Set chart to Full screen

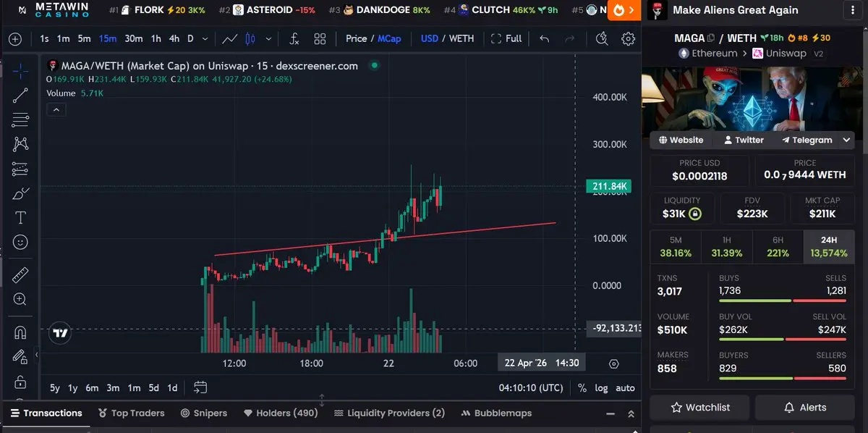(x=506, y=38)
